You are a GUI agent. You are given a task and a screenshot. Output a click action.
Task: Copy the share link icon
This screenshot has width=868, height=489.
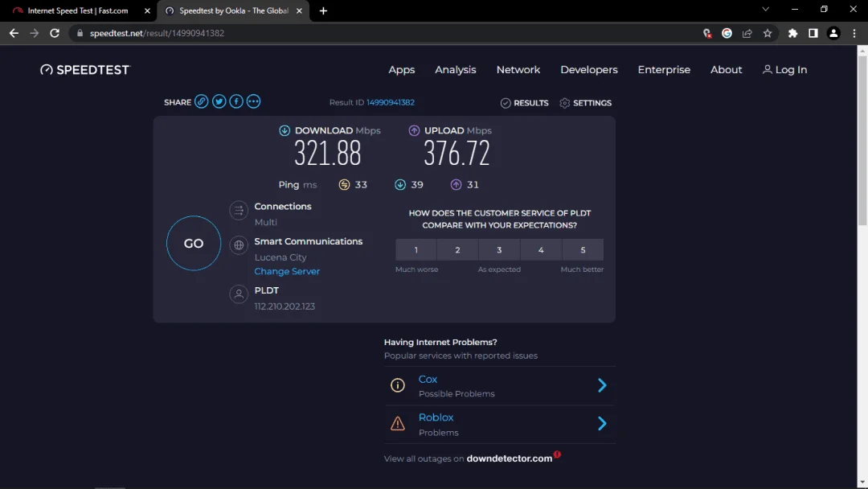[202, 101]
